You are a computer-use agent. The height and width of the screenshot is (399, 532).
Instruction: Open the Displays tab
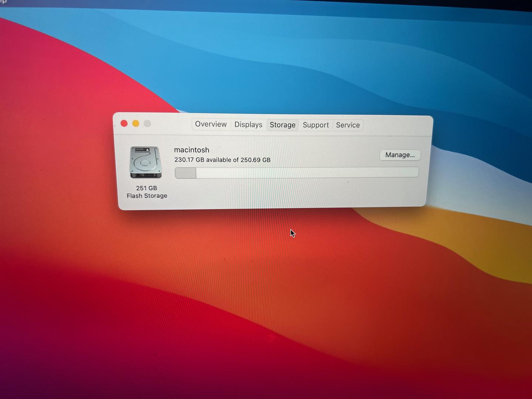(248, 125)
